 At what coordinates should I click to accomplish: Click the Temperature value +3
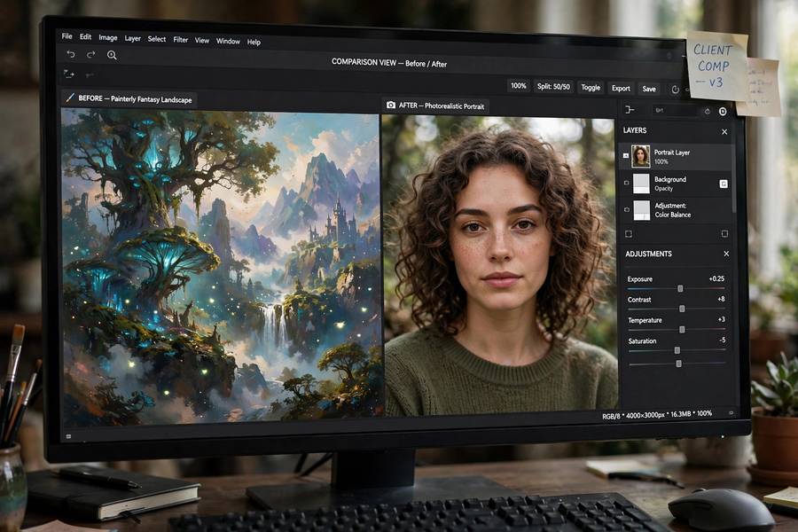point(721,319)
